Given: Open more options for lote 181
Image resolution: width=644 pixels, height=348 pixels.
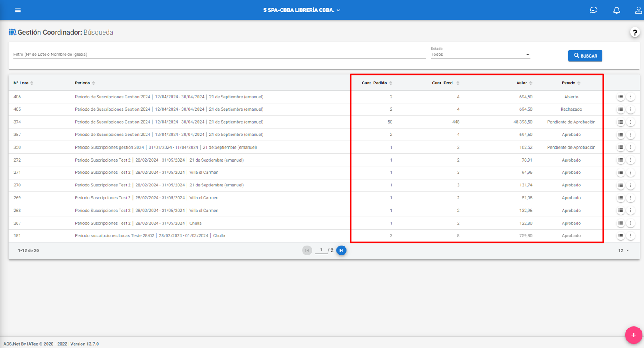Looking at the screenshot, I should [631, 236].
